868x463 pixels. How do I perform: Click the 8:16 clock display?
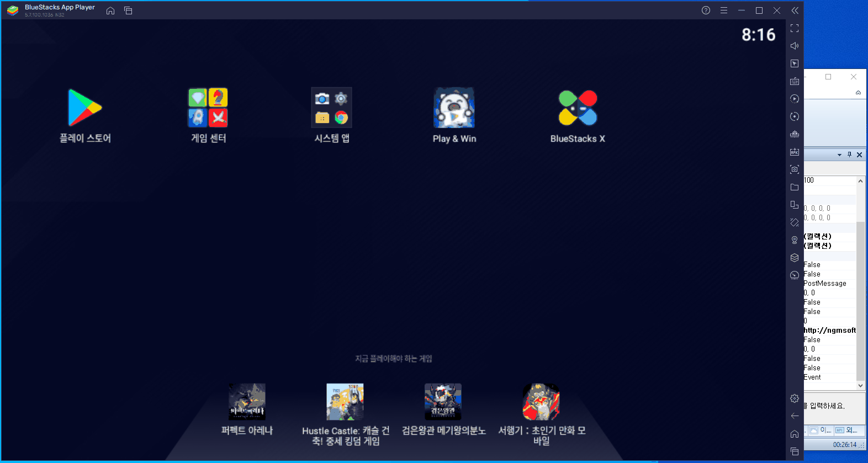click(x=758, y=35)
